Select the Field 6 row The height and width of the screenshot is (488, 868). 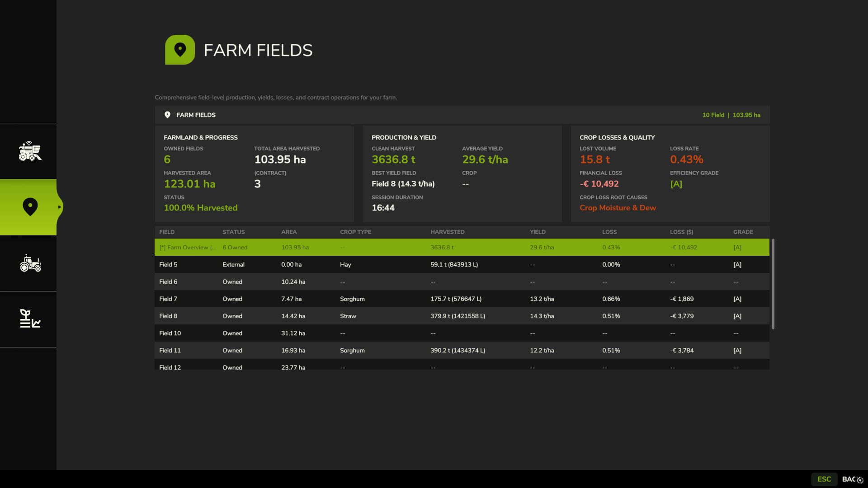[462, 282]
